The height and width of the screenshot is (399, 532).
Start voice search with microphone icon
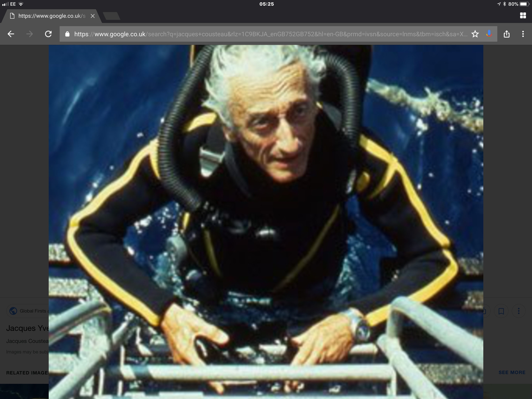[489, 34]
